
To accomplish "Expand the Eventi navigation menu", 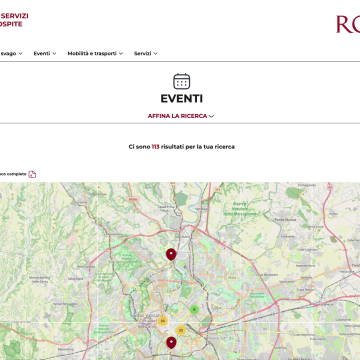I will 45,53.
